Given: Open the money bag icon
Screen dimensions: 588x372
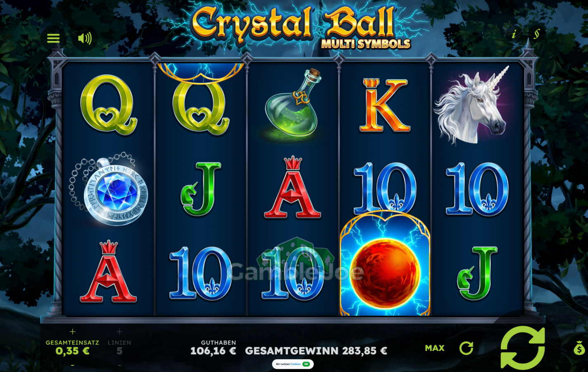Looking at the screenshot, I should point(579,348).
